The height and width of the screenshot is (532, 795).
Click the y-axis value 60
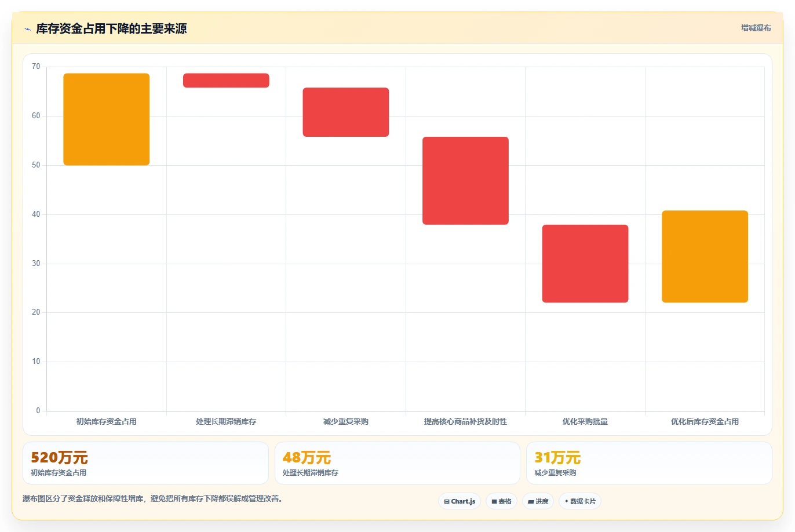click(x=36, y=116)
